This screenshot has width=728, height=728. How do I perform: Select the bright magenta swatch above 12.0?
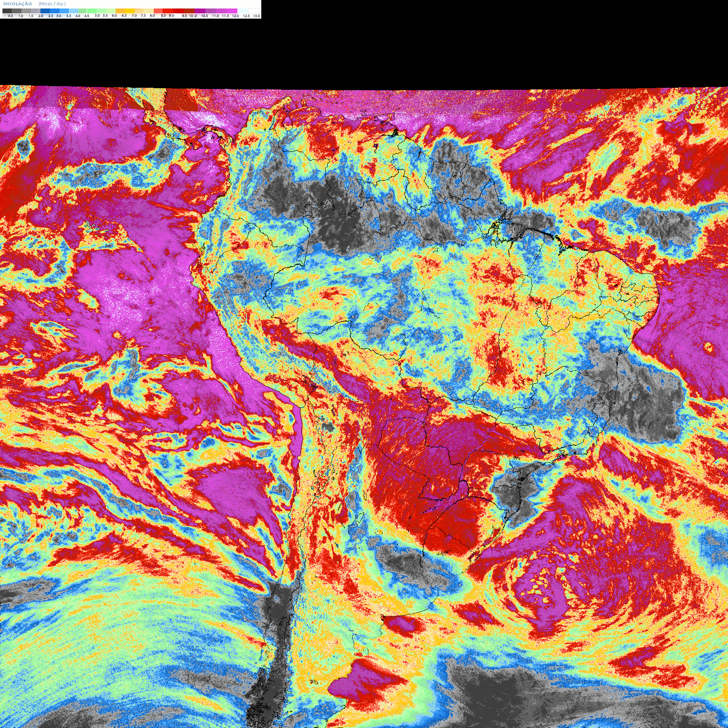[x=232, y=11]
